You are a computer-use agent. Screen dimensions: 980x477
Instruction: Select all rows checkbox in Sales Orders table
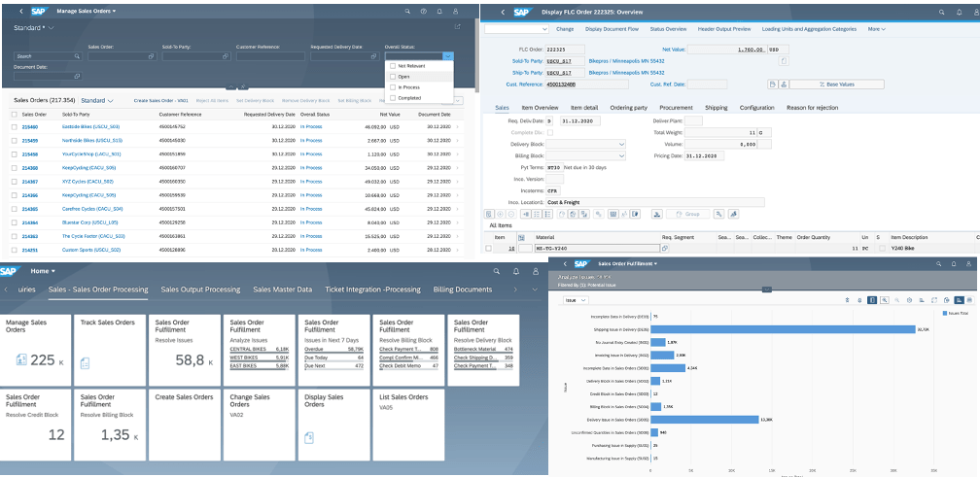[x=14, y=115]
